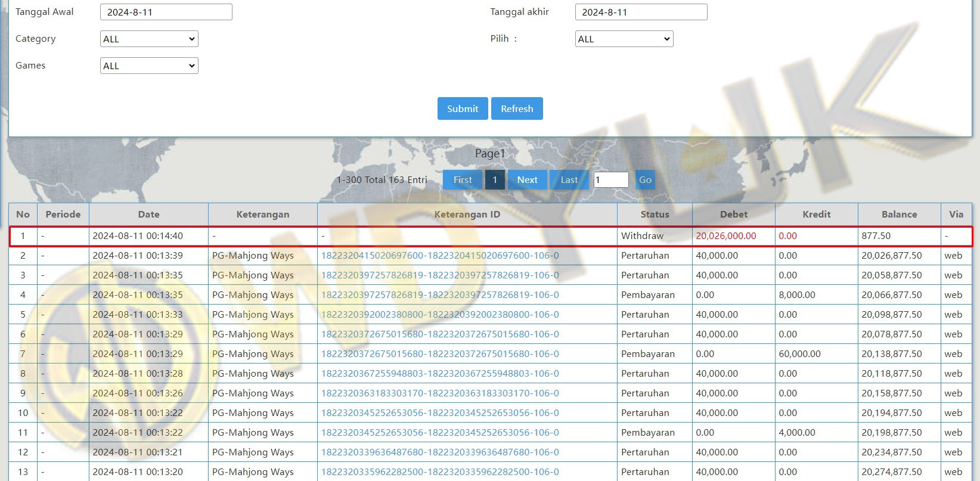Open Keterangan ID link in row 11
The height and width of the screenshot is (481, 980).
click(440, 432)
